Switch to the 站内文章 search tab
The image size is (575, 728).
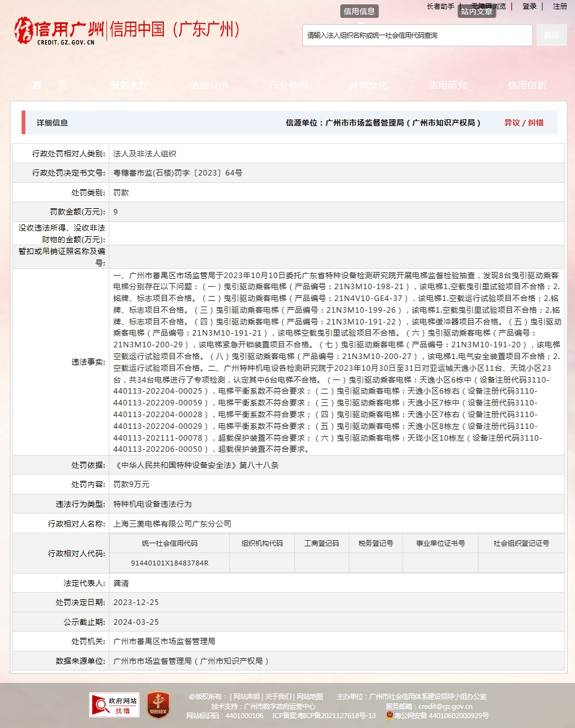(477, 11)
